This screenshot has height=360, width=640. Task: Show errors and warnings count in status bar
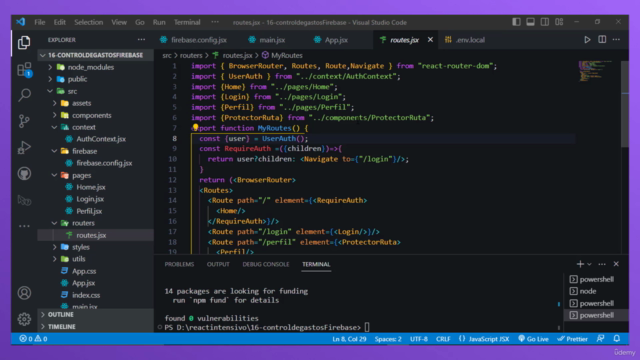(33, 339)
